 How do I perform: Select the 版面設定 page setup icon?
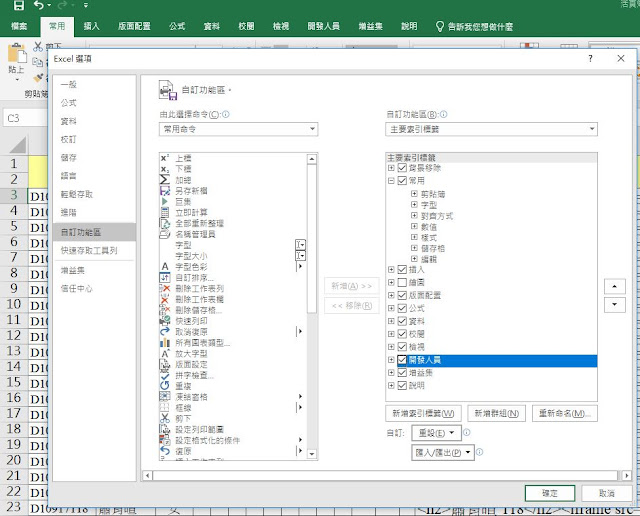coord(164,365)
